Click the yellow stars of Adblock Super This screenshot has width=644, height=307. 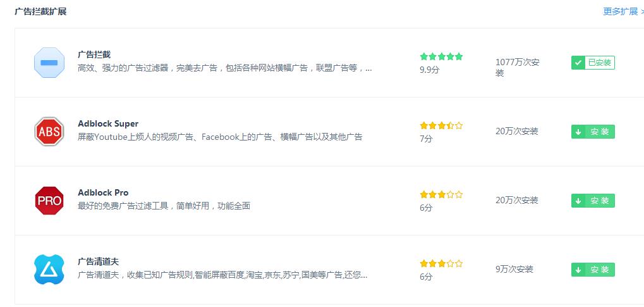click(x=441, y=125)
